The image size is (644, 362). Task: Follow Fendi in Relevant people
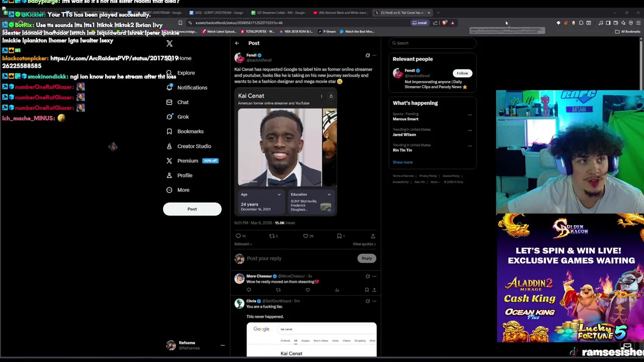tap(462, 73)
